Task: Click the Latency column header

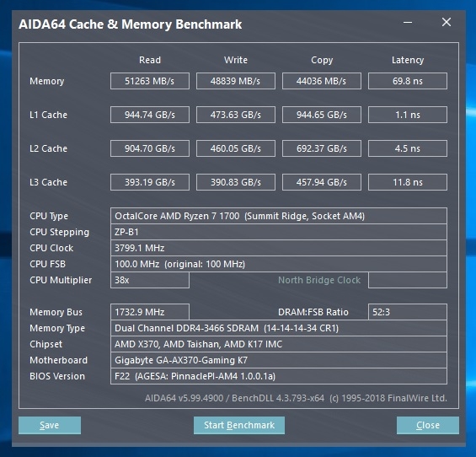Action: coord(408,60)
